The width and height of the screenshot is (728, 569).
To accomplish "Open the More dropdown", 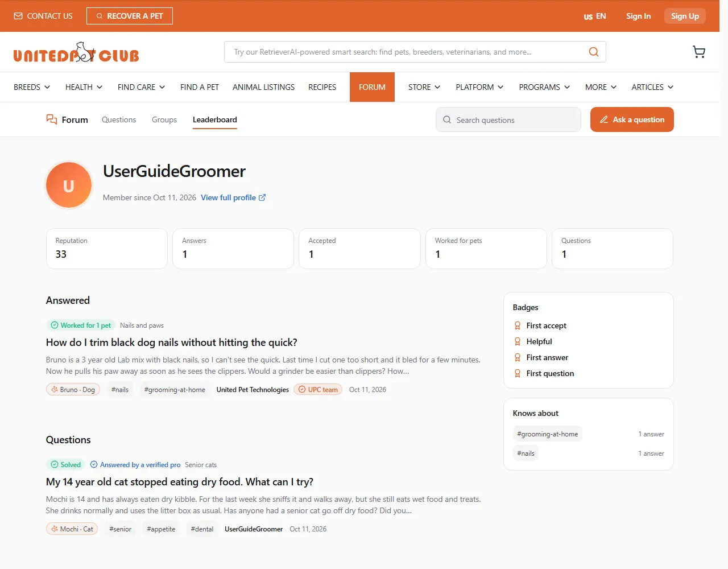I will click(x=601, y=87).
